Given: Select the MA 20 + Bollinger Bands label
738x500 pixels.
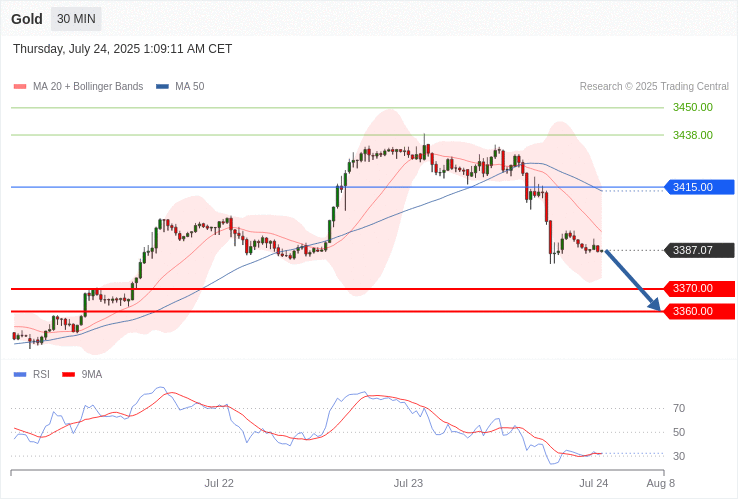Looking at the screenshot, I should [88, 87].
